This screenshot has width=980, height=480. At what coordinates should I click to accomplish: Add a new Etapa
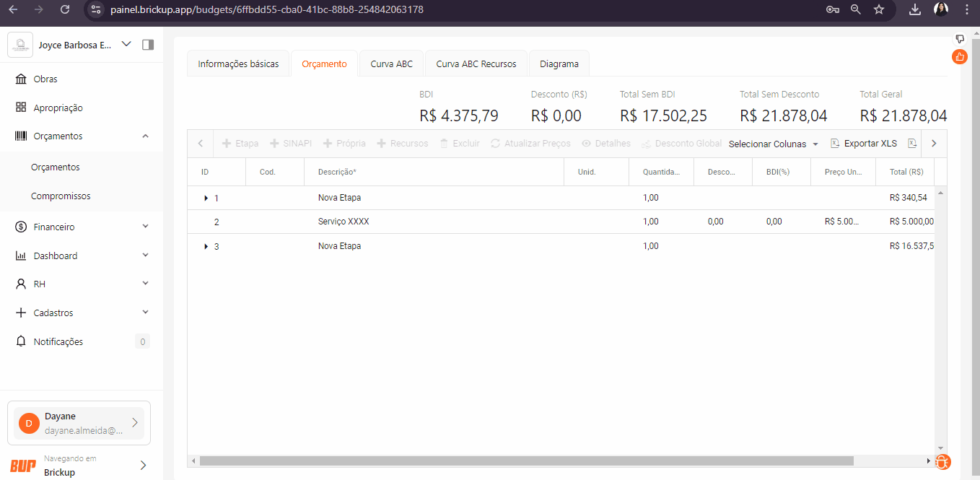point(240,144)
